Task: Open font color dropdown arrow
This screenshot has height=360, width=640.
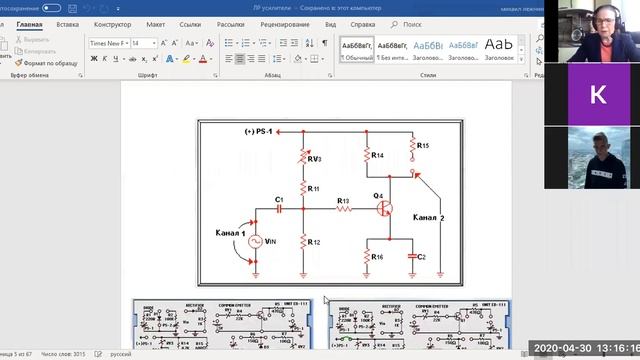Action: 211,59
